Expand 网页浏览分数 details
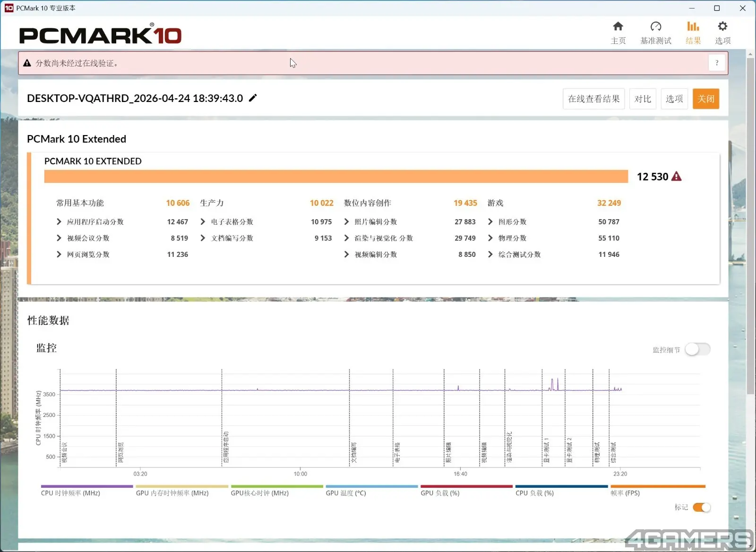The width and height of the screenshot is (756, 552). click(x=59, y=254)
